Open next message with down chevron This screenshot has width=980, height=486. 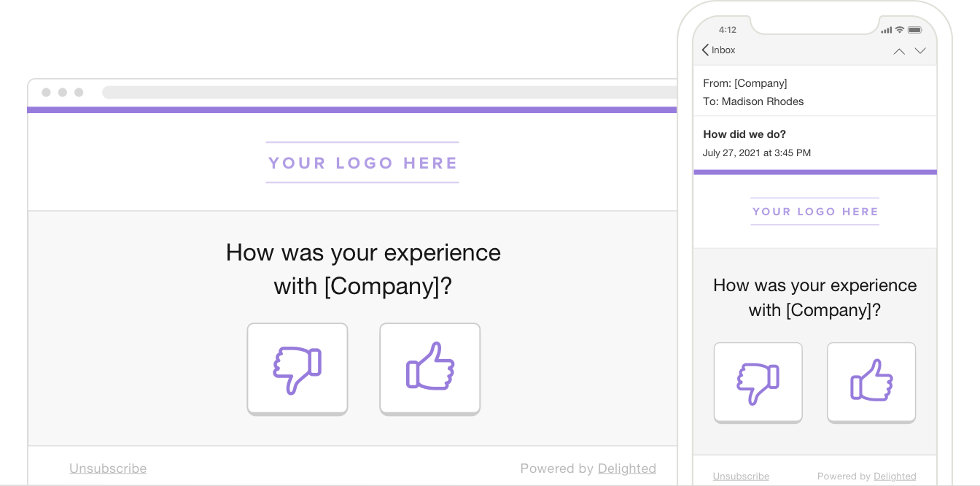[920, 50]
